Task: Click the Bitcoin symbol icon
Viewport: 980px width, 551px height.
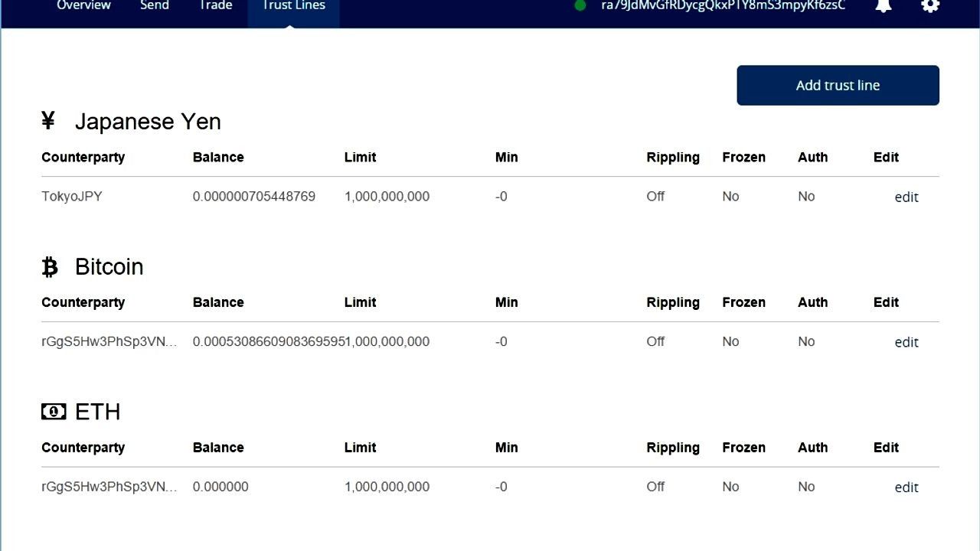Action: point(50,266)
